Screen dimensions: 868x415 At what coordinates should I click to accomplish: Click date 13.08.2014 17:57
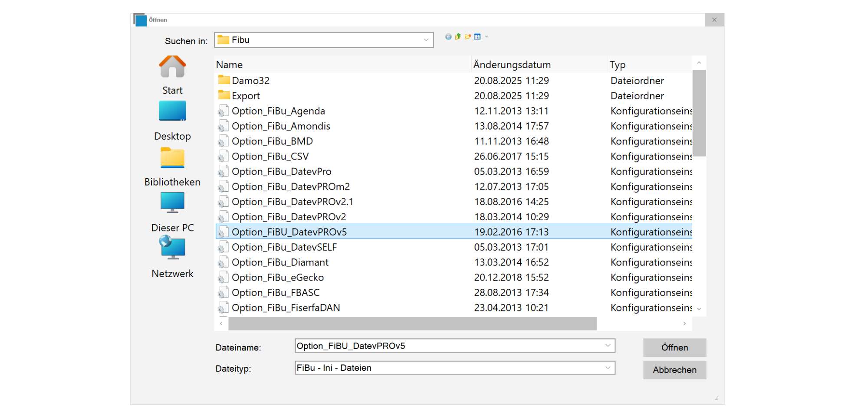click(x=511, y=126)
